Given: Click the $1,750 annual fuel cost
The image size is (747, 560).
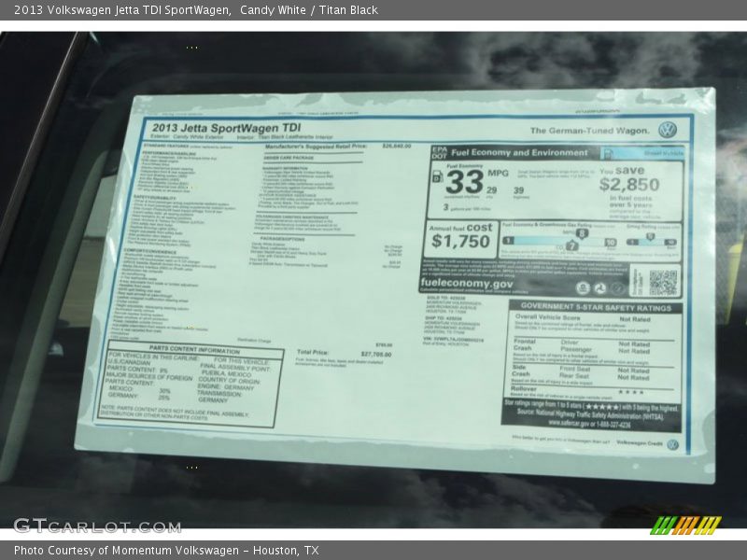Looking at the screenshot, I should 460,243.
